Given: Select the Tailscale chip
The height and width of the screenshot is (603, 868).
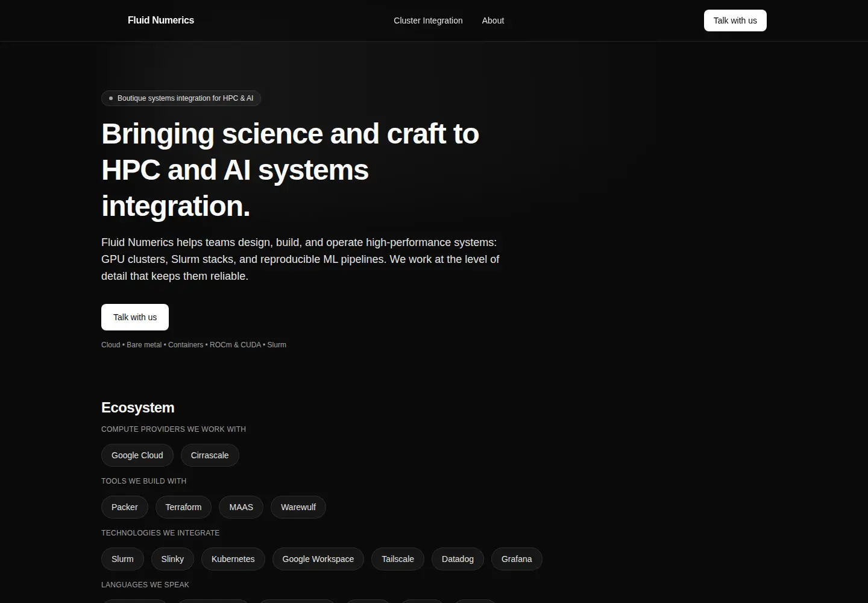Looking at the screenshot, I should pyautogui.click(x=398, y=559).
